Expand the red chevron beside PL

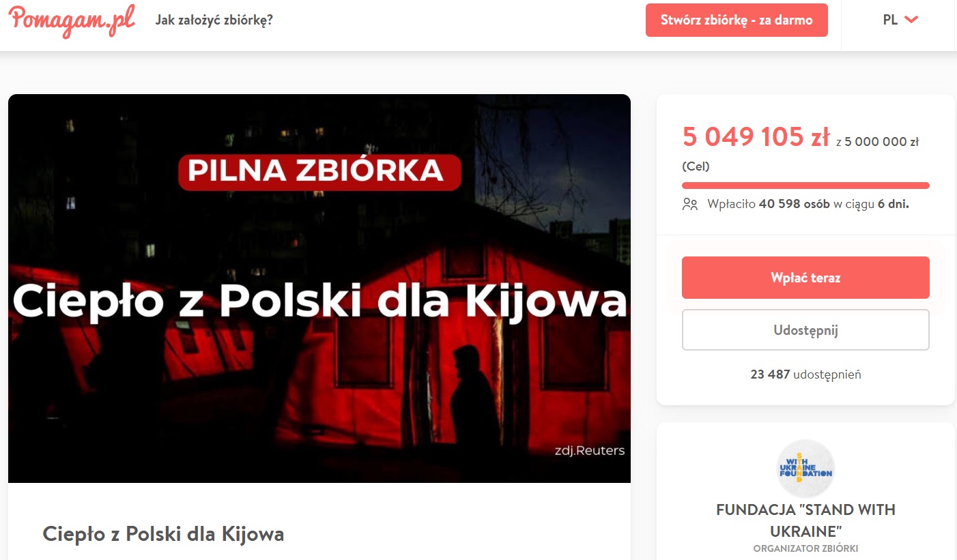(x=911, y=20)
